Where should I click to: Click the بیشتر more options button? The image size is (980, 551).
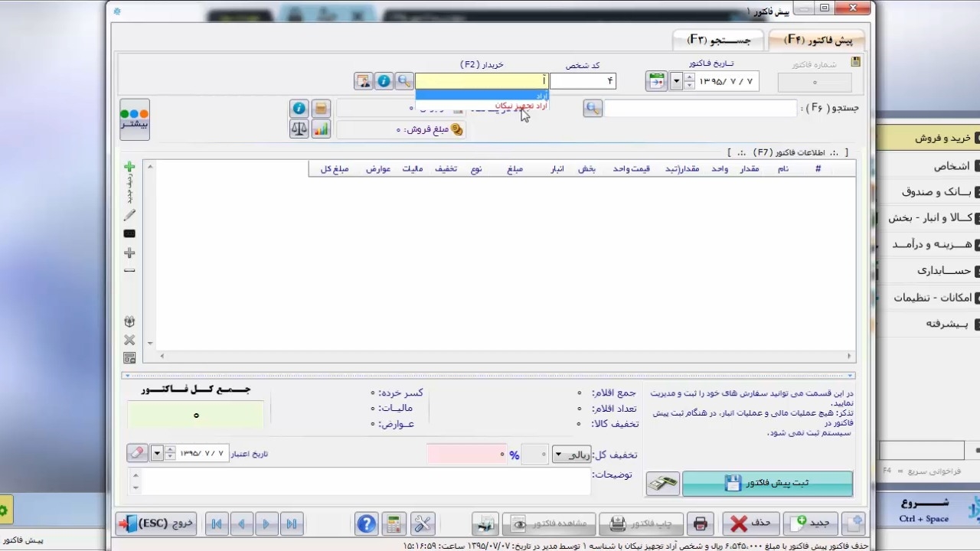point(135,119)
